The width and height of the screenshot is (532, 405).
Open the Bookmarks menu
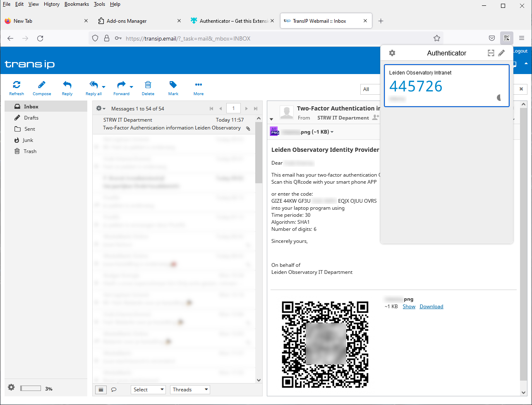click(77, 4)
